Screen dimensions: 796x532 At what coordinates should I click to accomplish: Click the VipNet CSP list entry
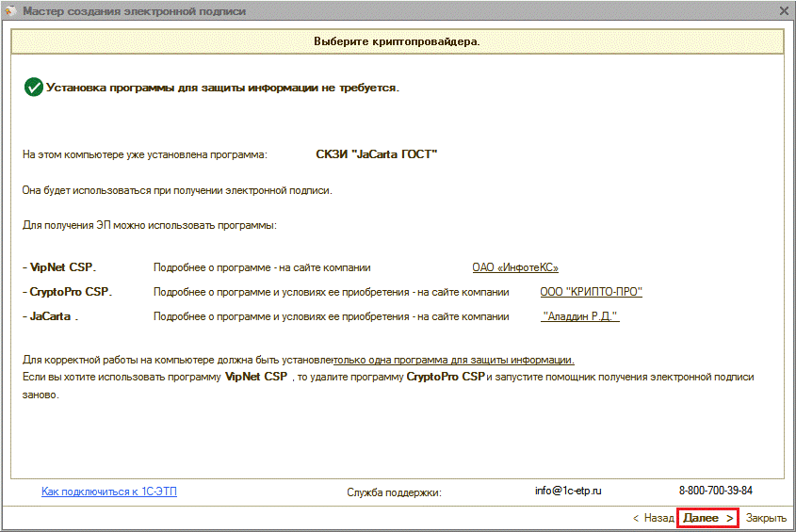61,267
